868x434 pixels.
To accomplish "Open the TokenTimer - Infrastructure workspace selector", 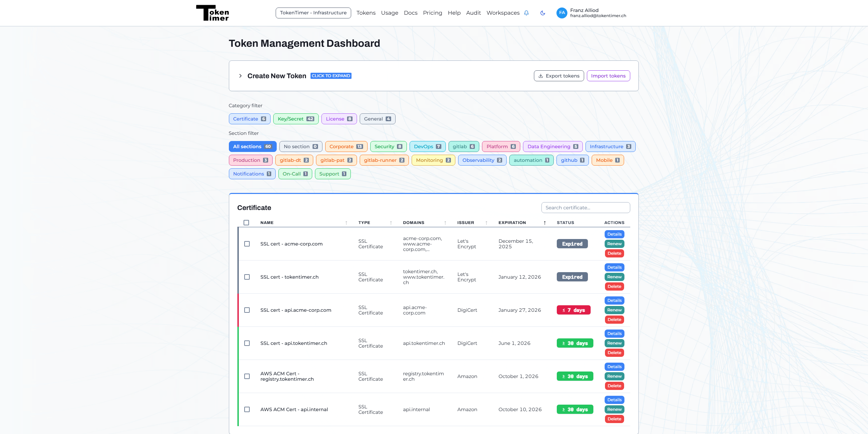I will point(313,13).
